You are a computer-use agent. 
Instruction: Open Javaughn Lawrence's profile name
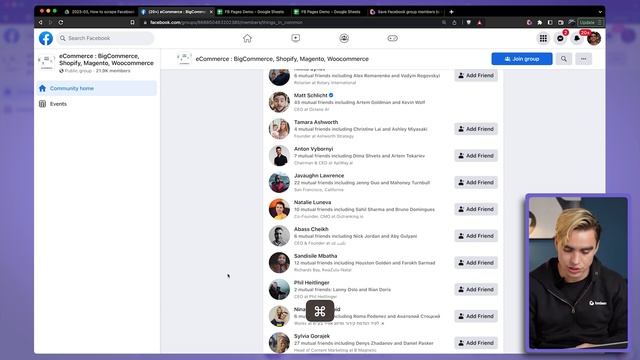[319, 176]
